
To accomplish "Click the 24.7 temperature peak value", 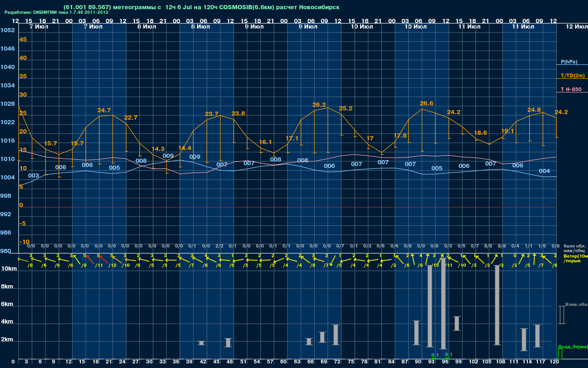I will point(104,110).
